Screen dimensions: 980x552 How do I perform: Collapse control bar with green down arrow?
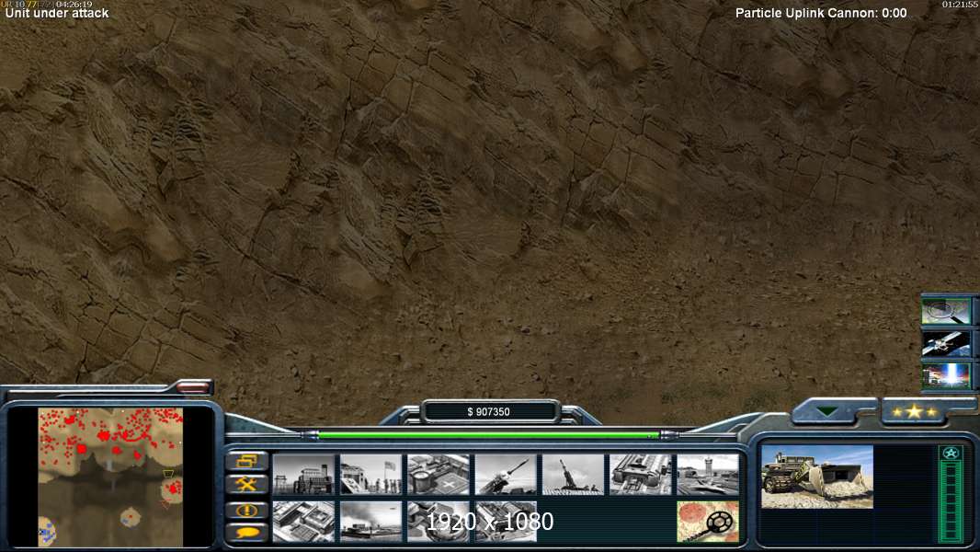pyautogui.click(x=827, y=412)
